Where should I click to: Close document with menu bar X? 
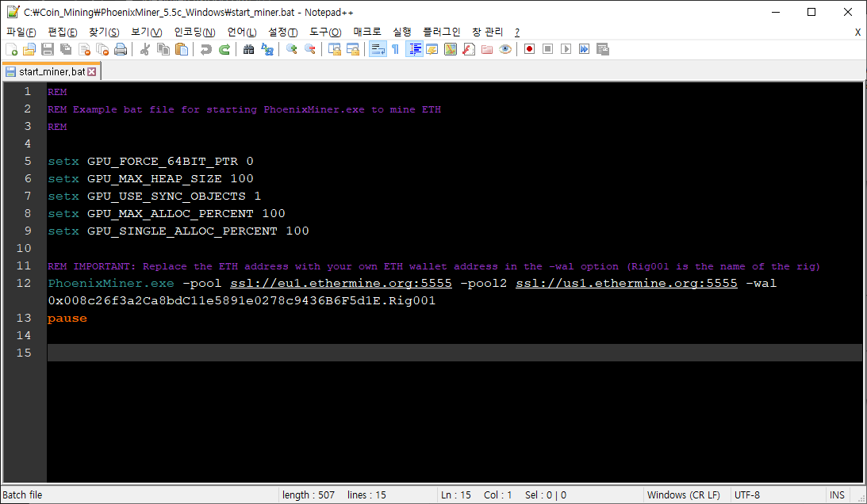click(x=857, y=32)
